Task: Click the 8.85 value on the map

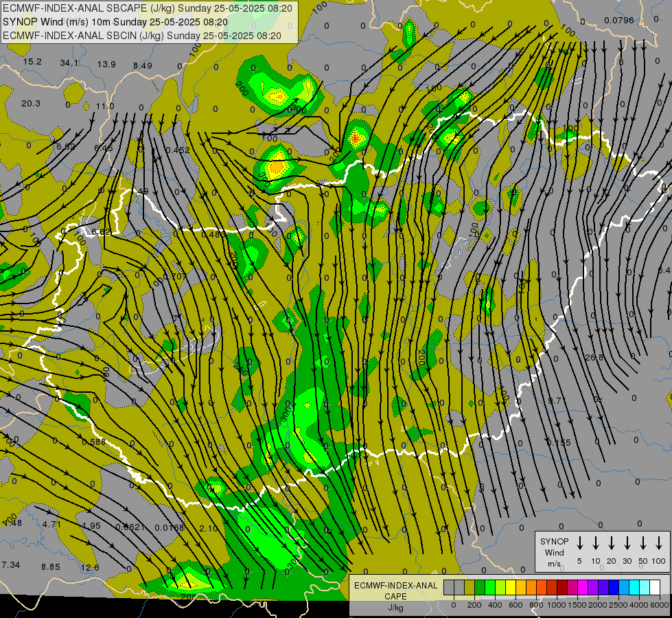Action: [x=51, y=567]
